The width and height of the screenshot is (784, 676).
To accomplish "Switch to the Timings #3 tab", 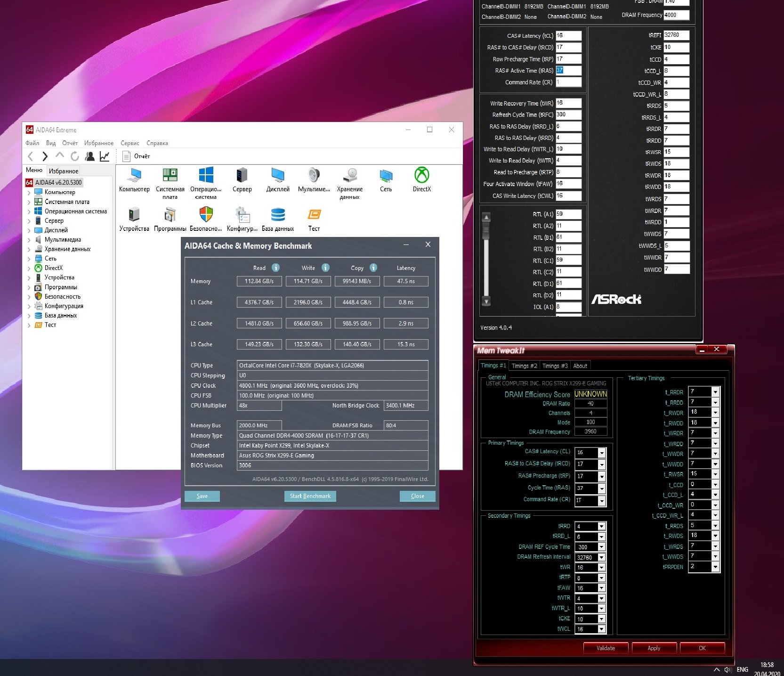I will (555, 366).
